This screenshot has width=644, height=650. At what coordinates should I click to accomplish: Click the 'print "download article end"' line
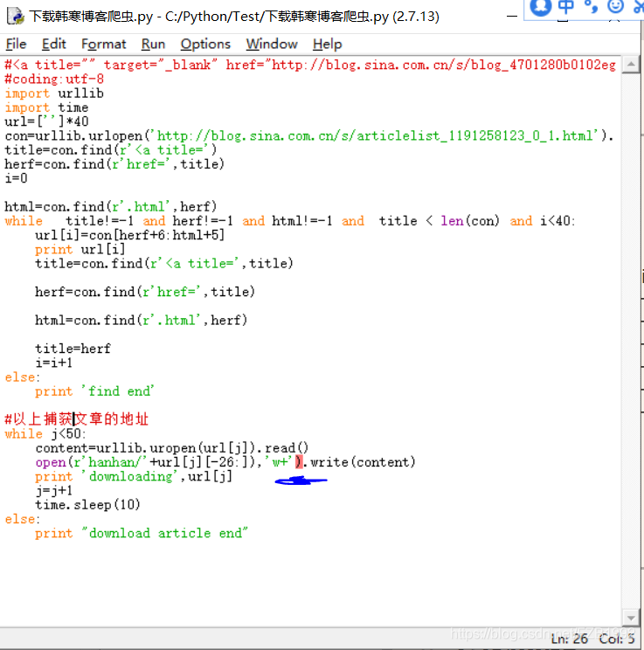click(142, 533)
